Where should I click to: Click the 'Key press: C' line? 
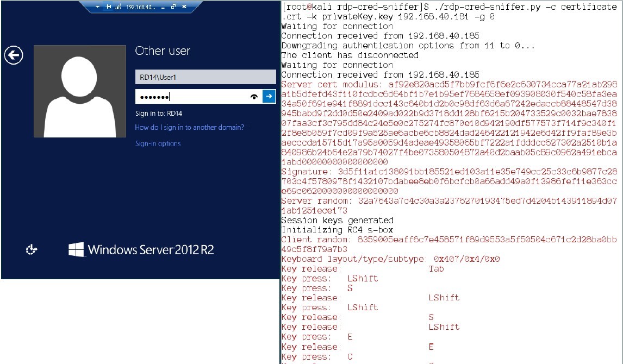point(317,356)
